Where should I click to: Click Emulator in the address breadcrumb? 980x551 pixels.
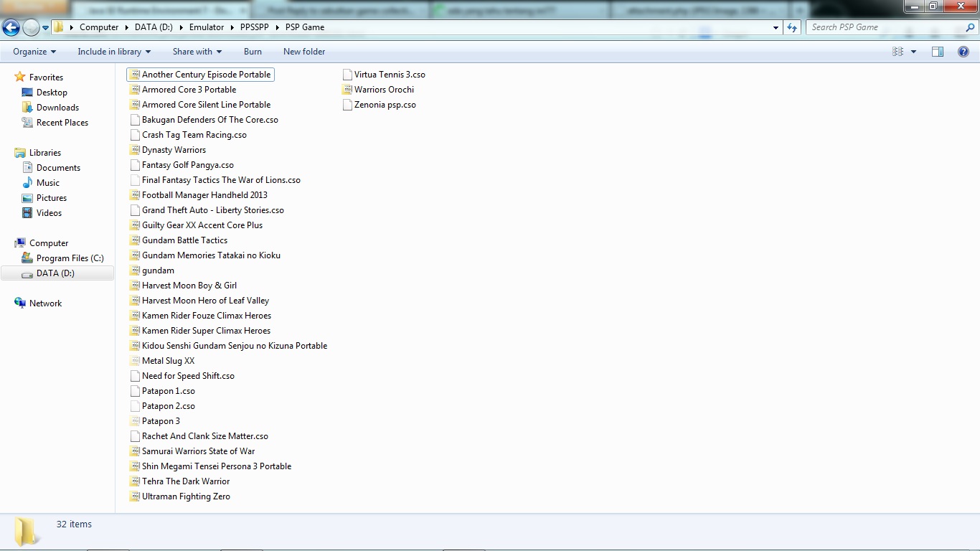tap(207, 27)
